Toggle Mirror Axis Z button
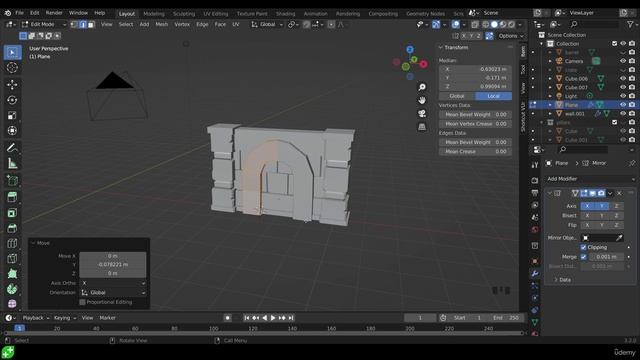 [616, 206]
